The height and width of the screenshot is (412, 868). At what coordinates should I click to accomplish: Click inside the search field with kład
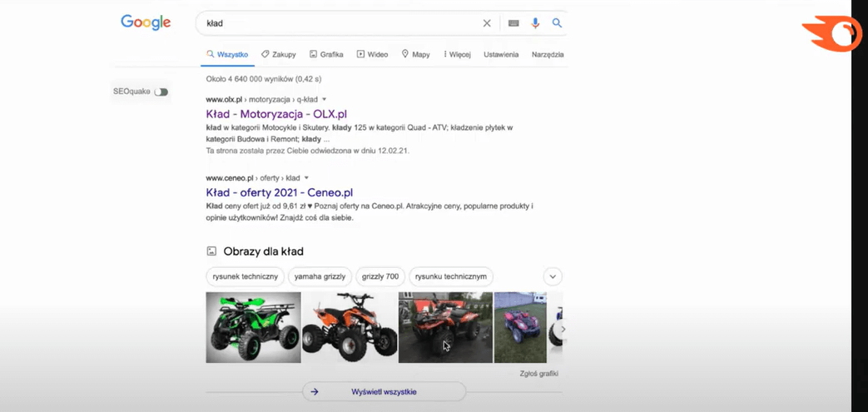click(x=333, y=23)
